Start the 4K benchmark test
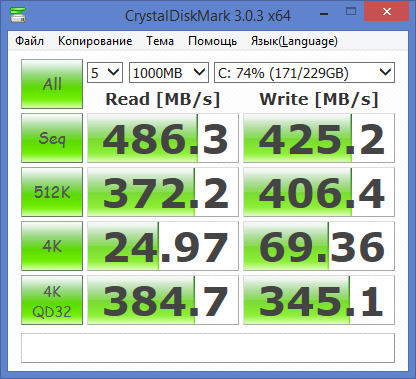The width and height of the screenshot is (416, 379). coord(52,246)
